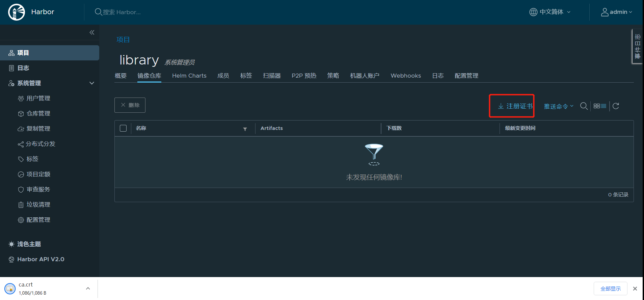
Task: Open the 名称 column filter icon
Action: [x=245, y=129]
